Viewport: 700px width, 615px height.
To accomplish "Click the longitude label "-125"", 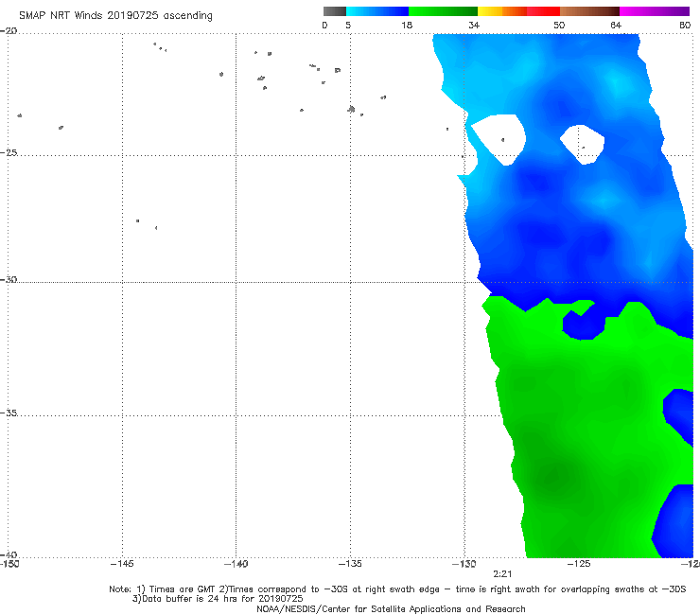I will (x=579, y=564).
